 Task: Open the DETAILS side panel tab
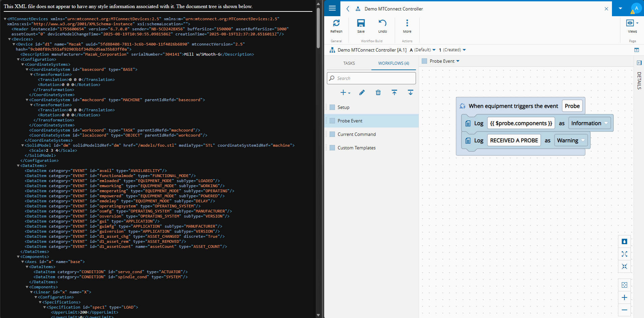(639, 80)
